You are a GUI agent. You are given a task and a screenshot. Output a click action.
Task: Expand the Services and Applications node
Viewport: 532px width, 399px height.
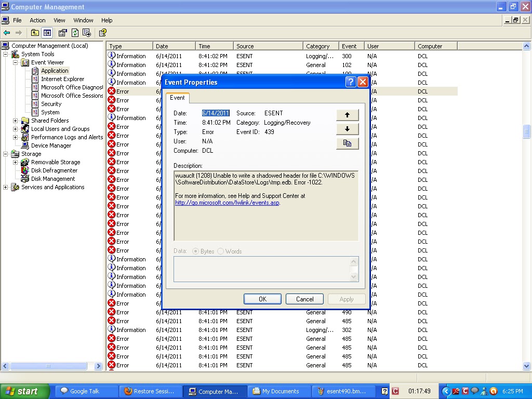click(5, 187)
